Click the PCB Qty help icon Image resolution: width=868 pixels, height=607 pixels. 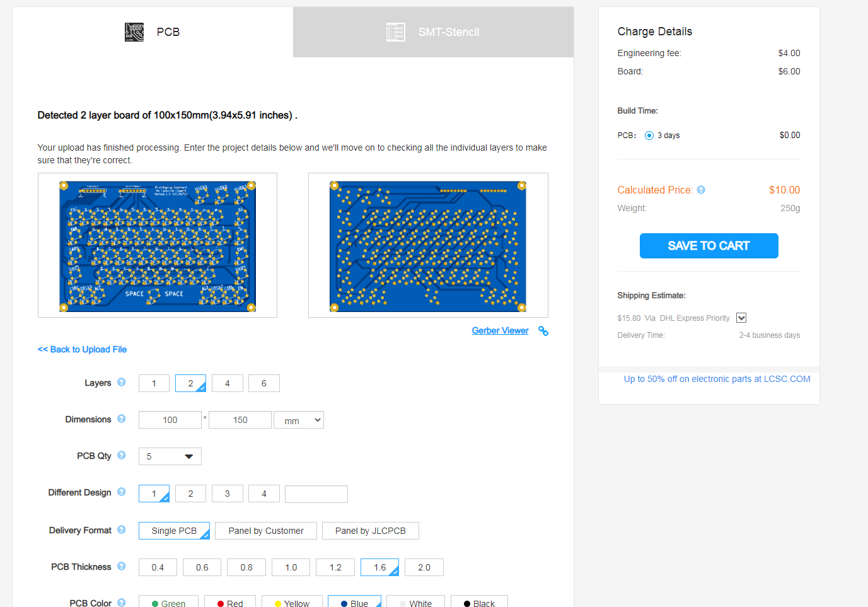click(x=121, y=456)
